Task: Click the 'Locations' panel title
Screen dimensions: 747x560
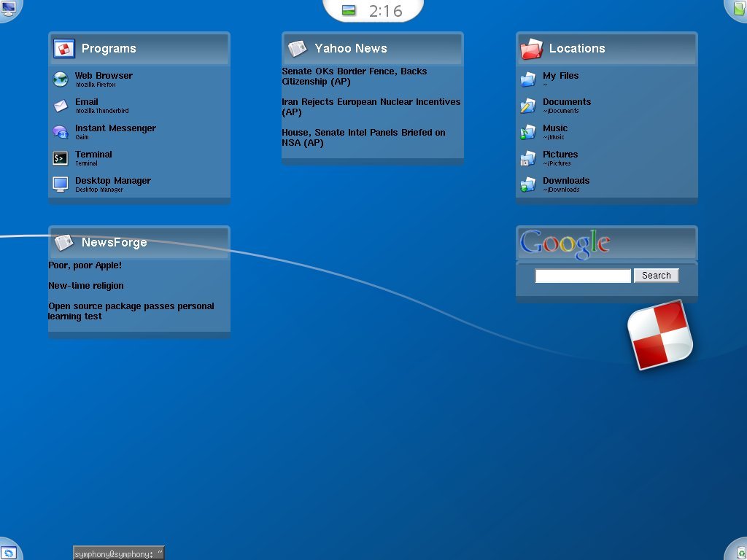Action: coord(577,49)
